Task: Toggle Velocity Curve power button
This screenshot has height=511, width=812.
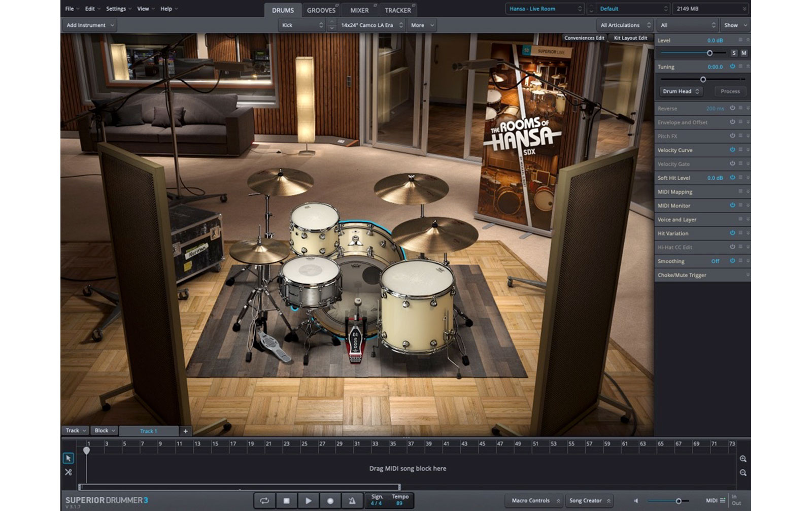Action: [732, 150]
